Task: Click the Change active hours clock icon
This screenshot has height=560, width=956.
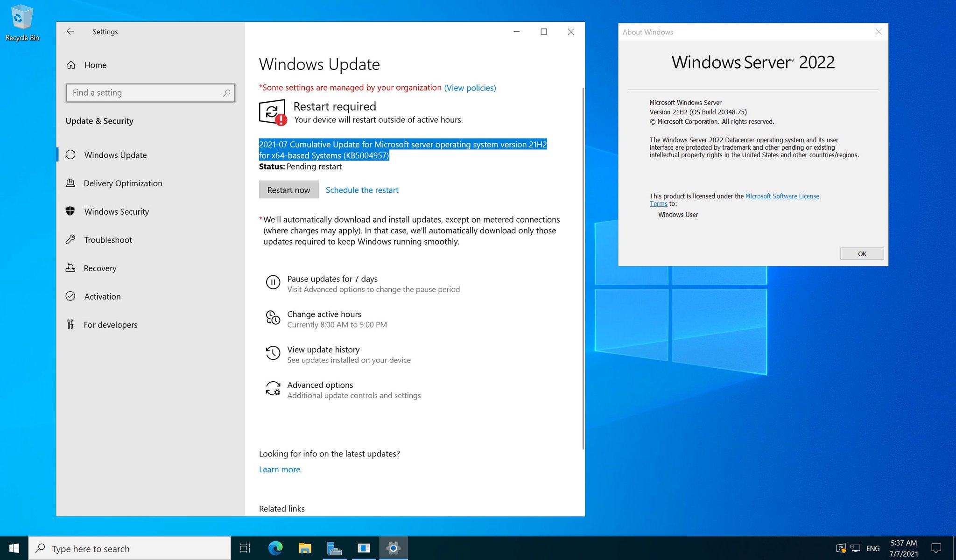Action: (x=273, y=317)
